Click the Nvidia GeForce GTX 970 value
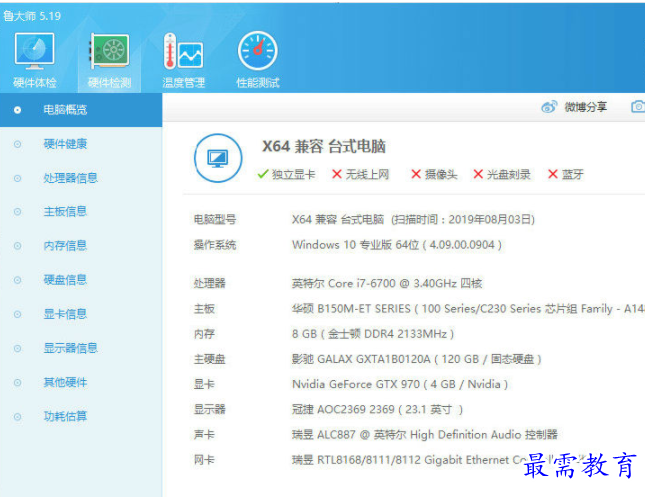 (400, 384)
